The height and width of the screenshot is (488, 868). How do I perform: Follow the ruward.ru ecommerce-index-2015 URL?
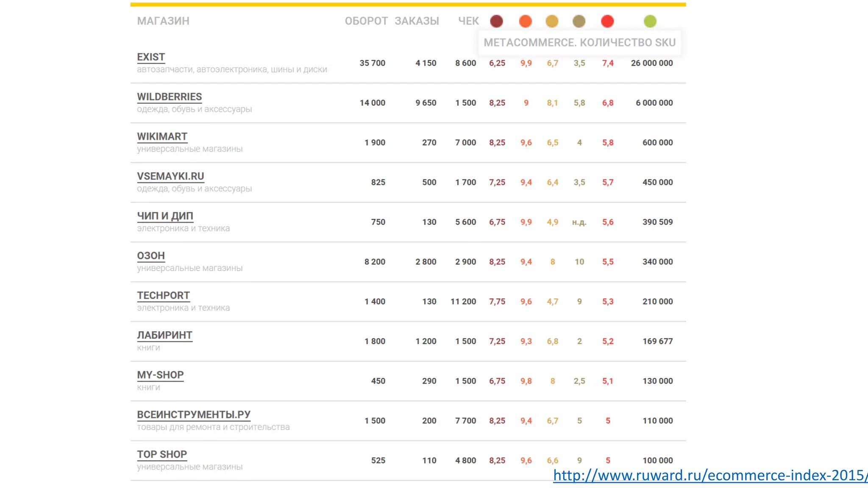[710, 475]
